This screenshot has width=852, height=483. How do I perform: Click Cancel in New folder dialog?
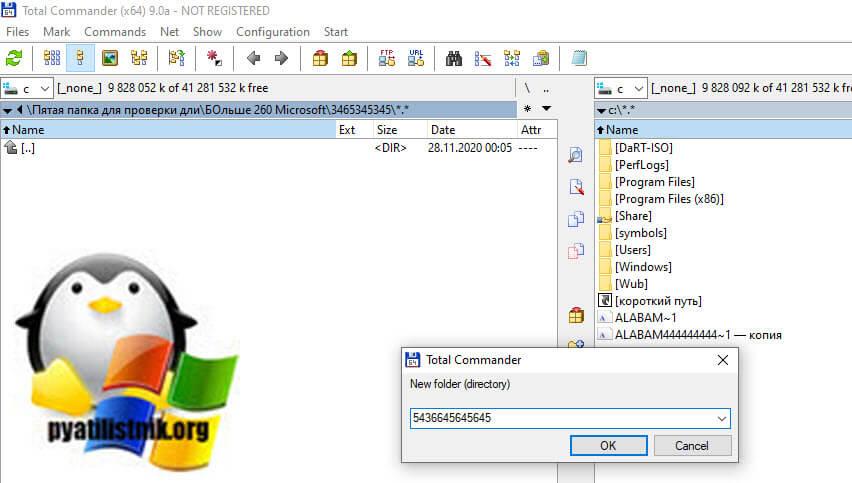point(692,446)
